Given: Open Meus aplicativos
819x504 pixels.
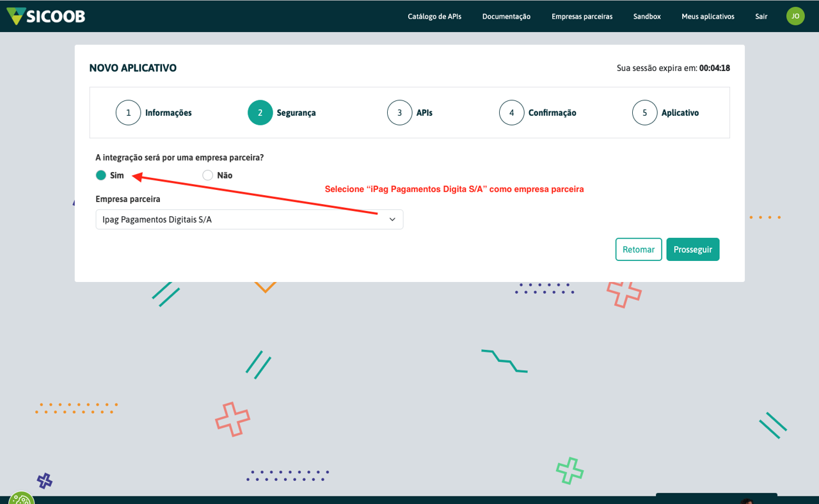Looking at the screenshot, I should (x=708, y=17).
